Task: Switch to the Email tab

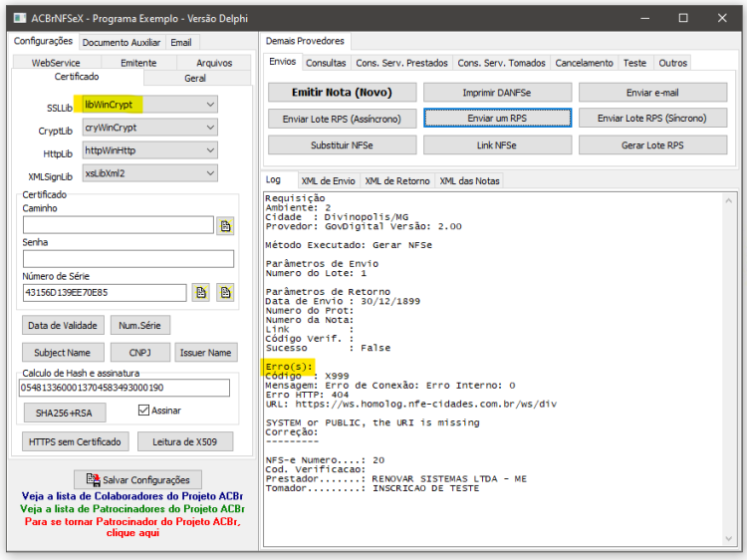Action: pyautogui.click(x=181, y=43)
